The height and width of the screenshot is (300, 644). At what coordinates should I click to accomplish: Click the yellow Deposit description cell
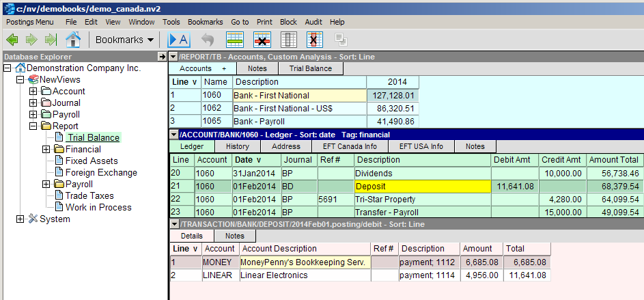422,186
